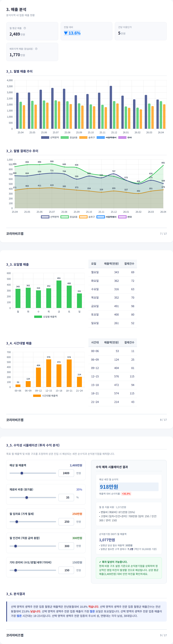This screenshot has width=173, height=644.
Task: Select the 금요일 row in weekday table
Action: tap(113, 306)
